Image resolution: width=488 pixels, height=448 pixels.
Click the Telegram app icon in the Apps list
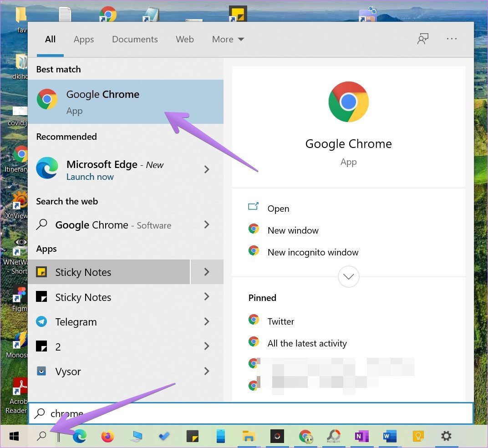pos(41,321)
